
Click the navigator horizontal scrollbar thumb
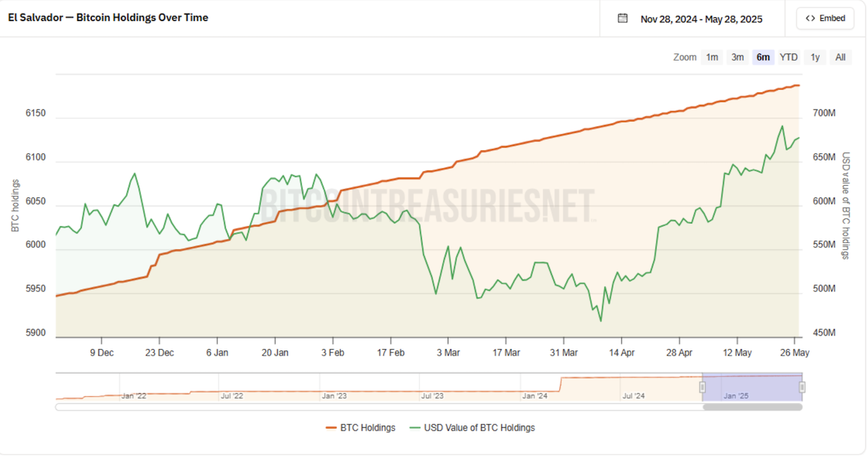pos(752,407)
